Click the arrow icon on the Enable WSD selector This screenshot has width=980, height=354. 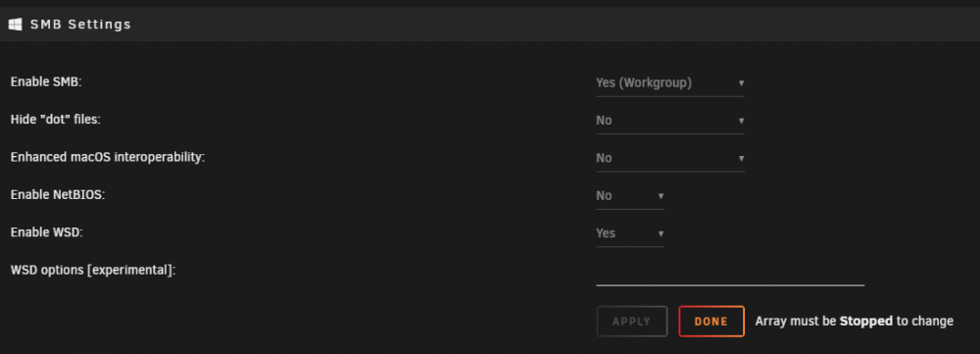661,233
